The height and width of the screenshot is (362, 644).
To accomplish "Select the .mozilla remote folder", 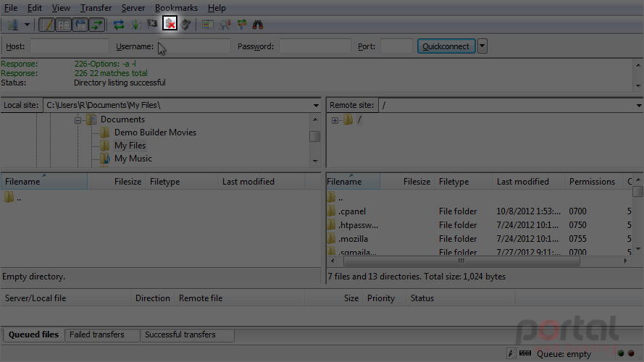I will pos(353,238).
